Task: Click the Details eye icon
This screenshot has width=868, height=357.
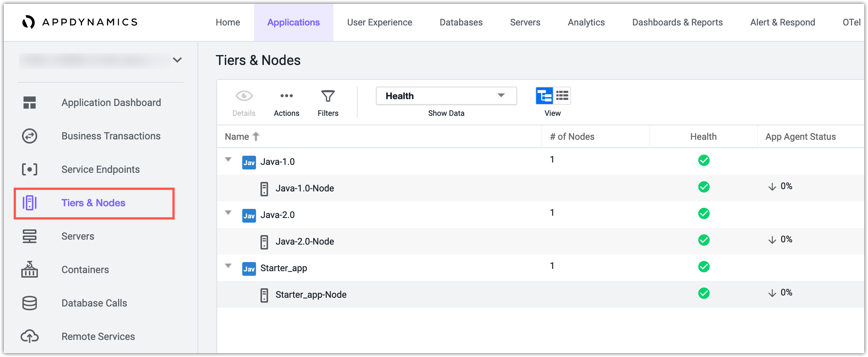Action: [x=244, y=96]
